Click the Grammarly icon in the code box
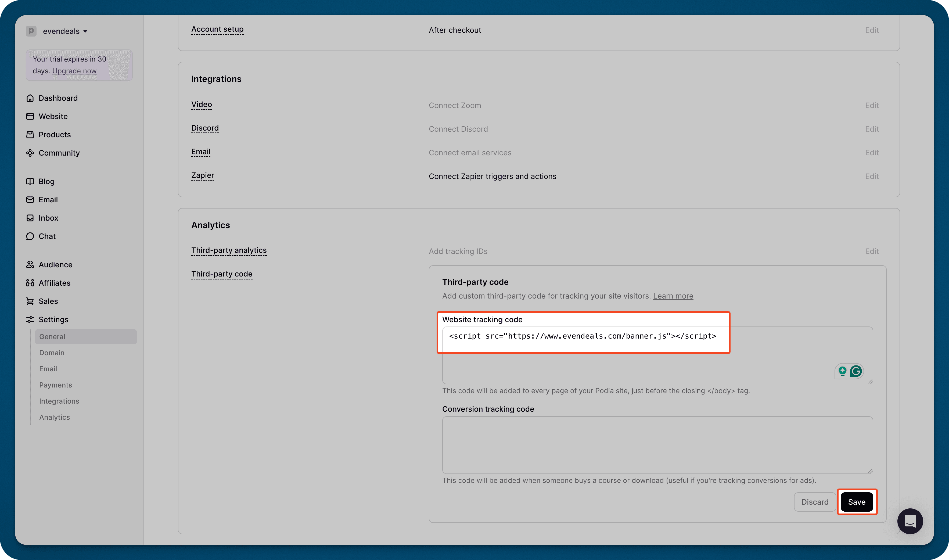 pyautogui.click(x=856, y=371)
